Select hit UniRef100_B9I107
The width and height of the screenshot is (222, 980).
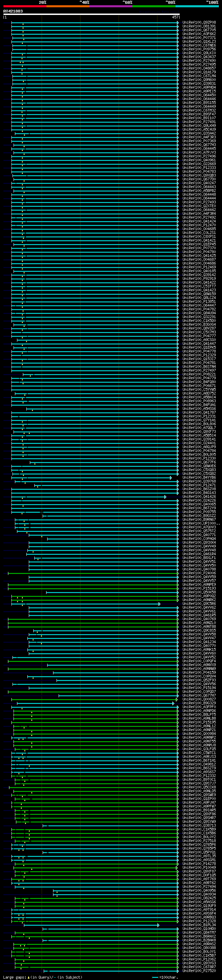pyautogui.click(x=199, y=118)
